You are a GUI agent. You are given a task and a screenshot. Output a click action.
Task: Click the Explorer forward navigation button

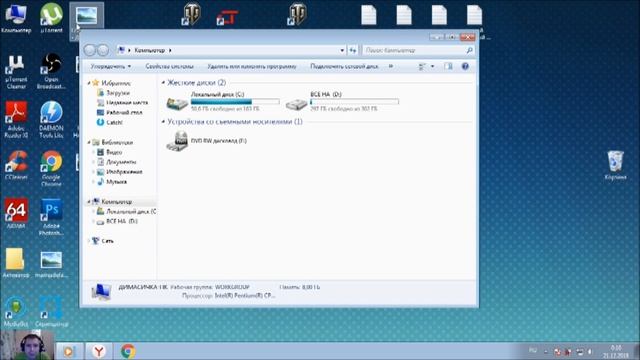pyautogui.click(x=103, y=50)
